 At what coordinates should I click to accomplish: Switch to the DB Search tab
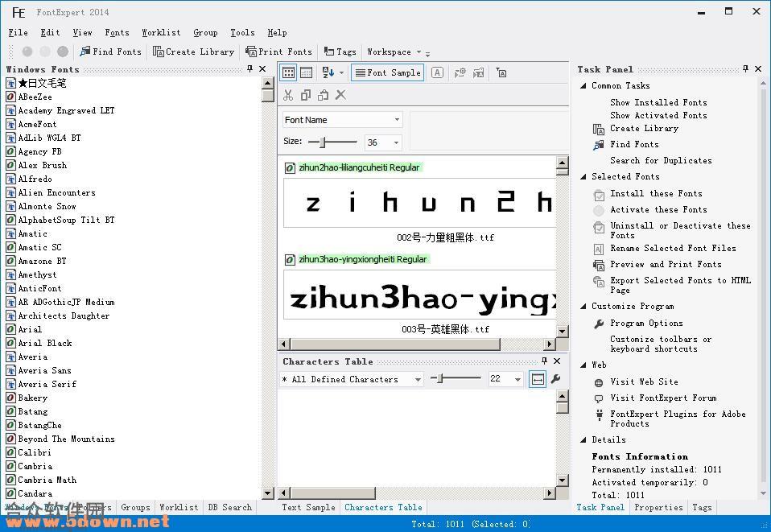(229, 507)
